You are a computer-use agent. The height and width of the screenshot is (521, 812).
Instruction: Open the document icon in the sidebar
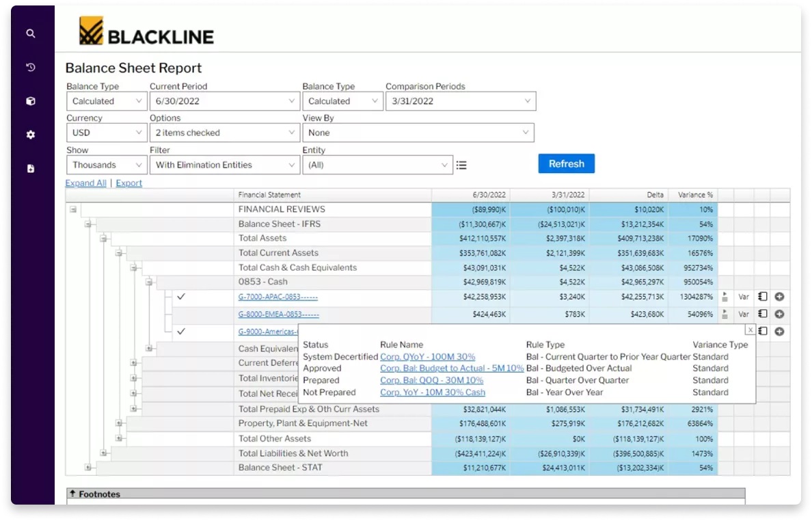click(30, 168)
